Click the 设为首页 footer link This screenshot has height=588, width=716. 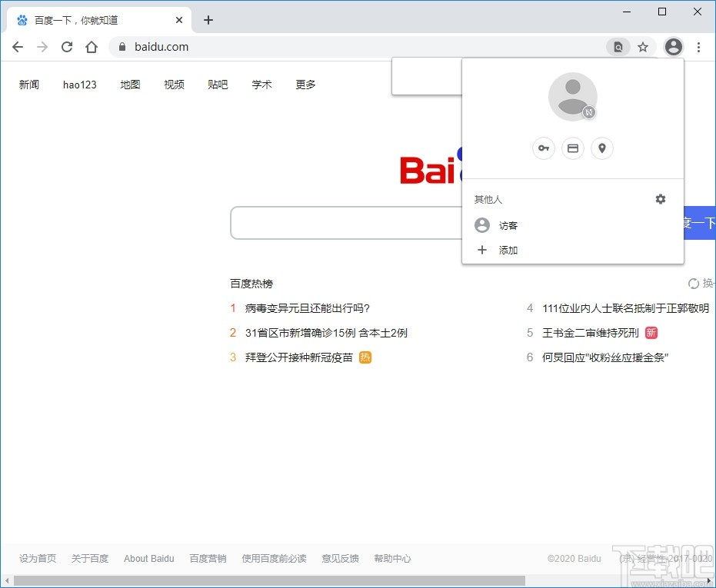[38, 558]
